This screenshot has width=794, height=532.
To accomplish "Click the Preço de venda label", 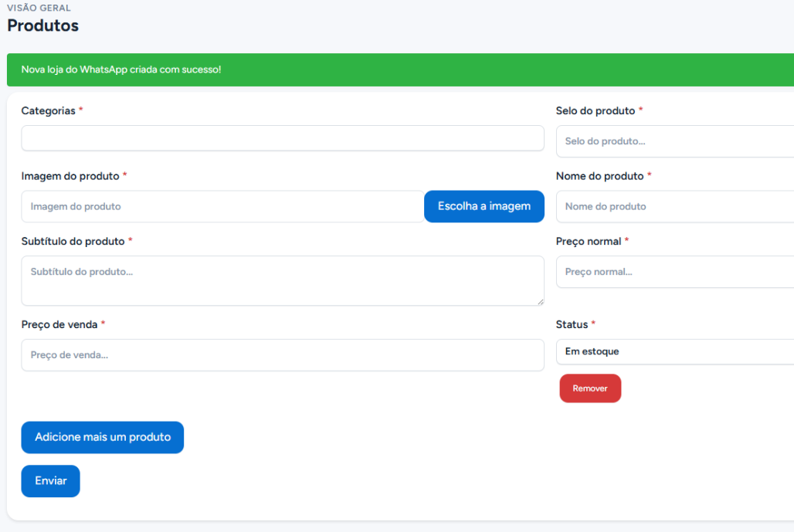I will point(59,325).
